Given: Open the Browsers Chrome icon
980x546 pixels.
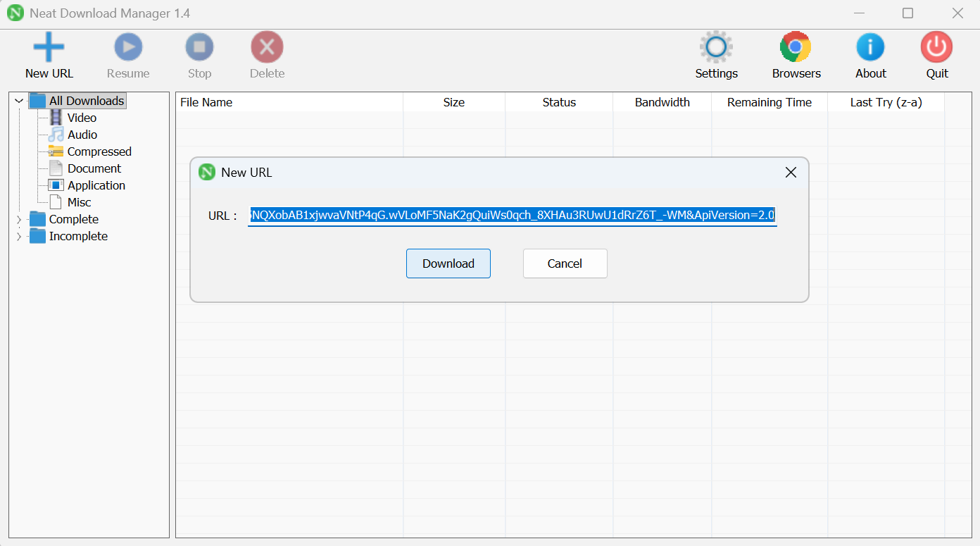Looking at the screenshot, I should 796,48.
